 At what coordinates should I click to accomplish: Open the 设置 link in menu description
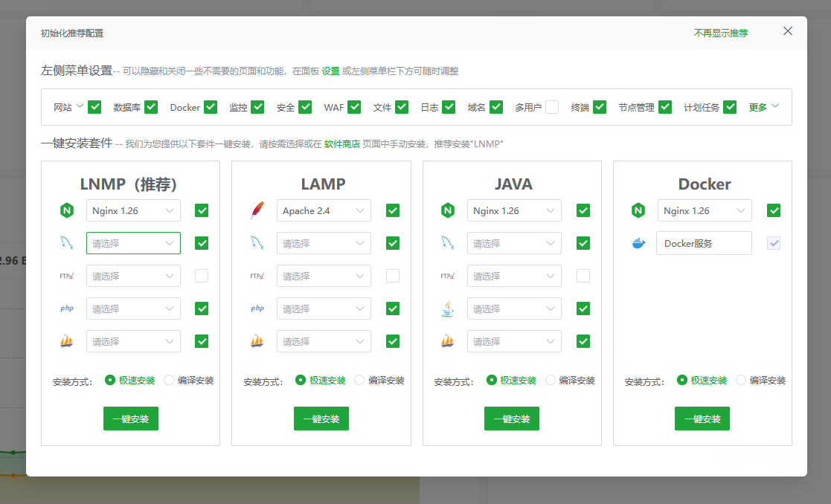click(x=331, y=71)
